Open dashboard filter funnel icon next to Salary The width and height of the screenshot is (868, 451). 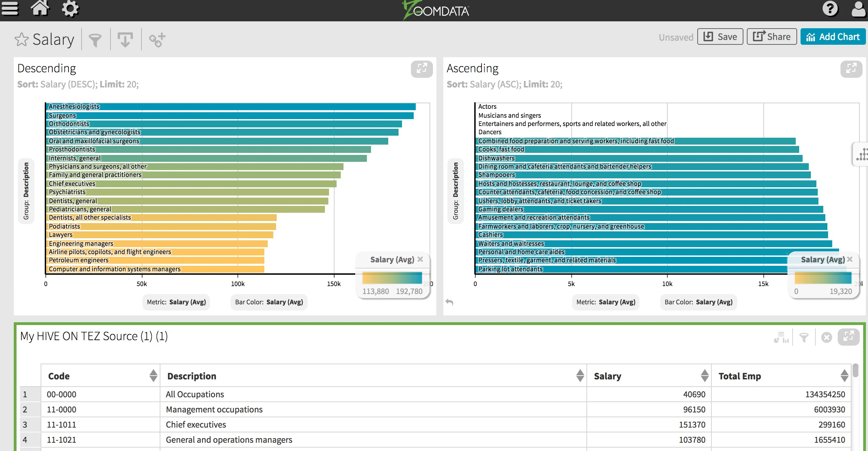point(95,40)
